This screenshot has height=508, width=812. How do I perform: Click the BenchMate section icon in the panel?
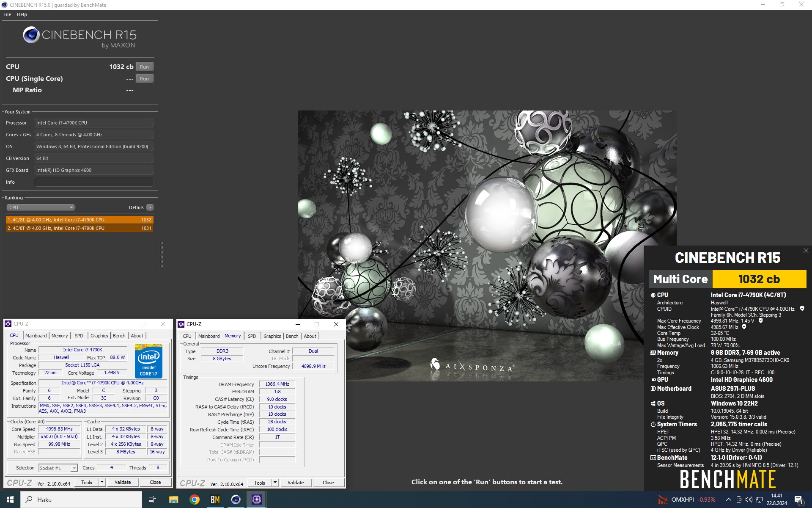[653, 458]
